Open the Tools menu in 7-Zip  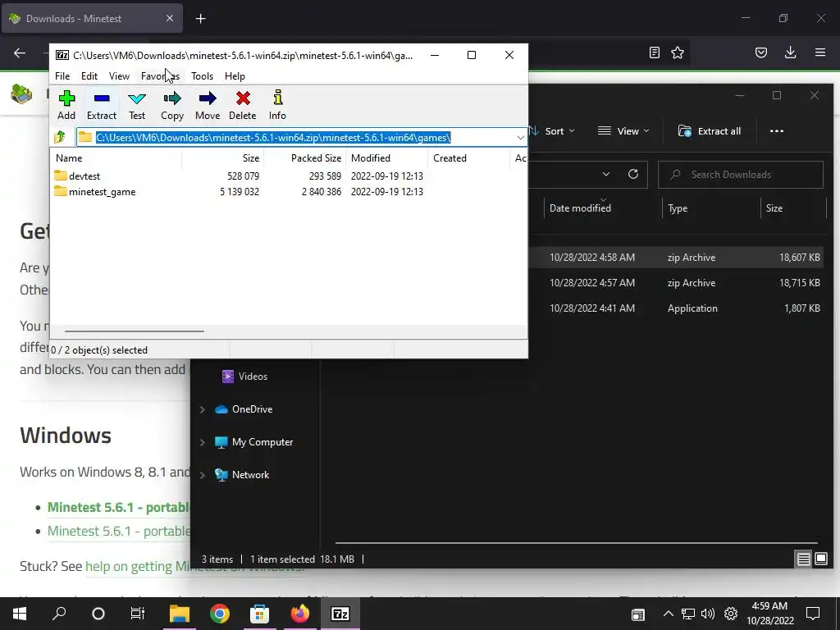click(202, 76)
